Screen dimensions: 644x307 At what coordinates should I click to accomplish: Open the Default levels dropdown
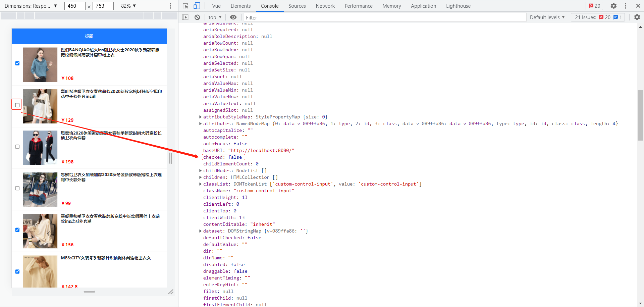[547, 17]
